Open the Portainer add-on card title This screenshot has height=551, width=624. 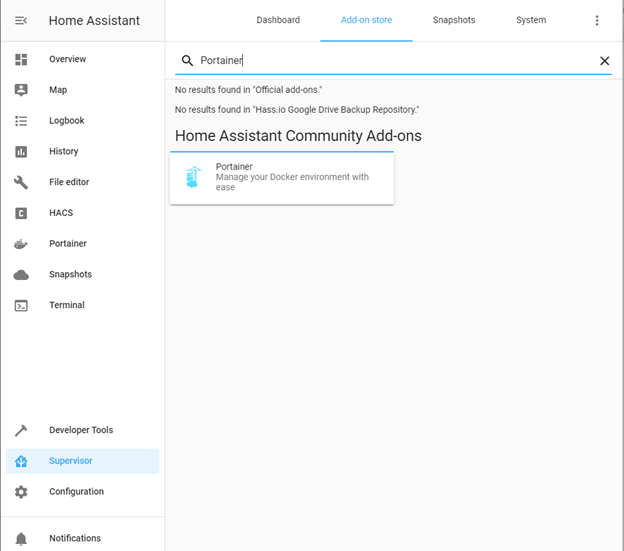click(234, 166)
